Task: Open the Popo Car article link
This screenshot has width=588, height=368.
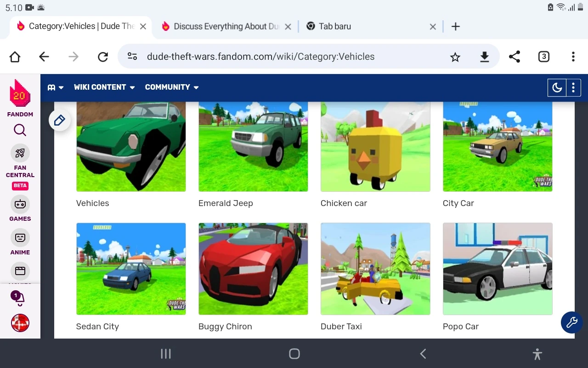Action: point(460,326)
